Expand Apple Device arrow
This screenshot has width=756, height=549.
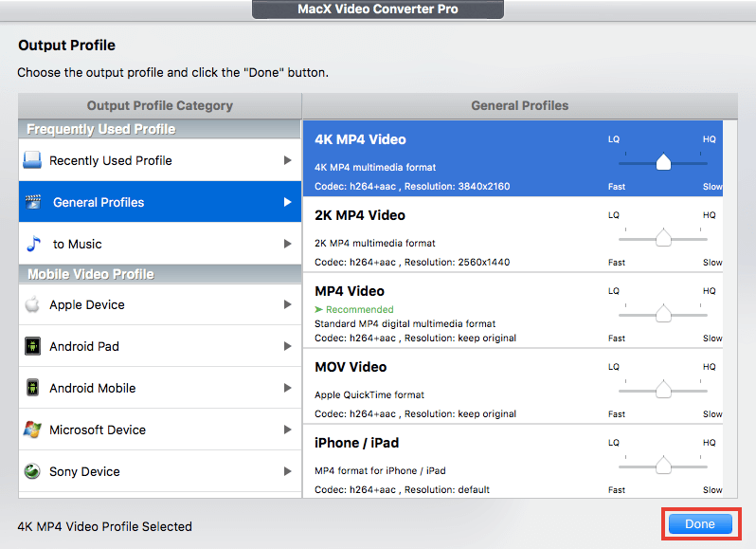pyautogui.click(x=287, y=304)
